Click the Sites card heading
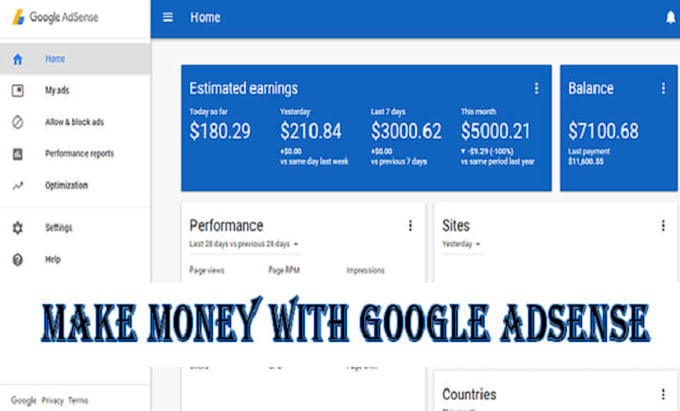The image size is (680, 411). [x=456, y=225]
